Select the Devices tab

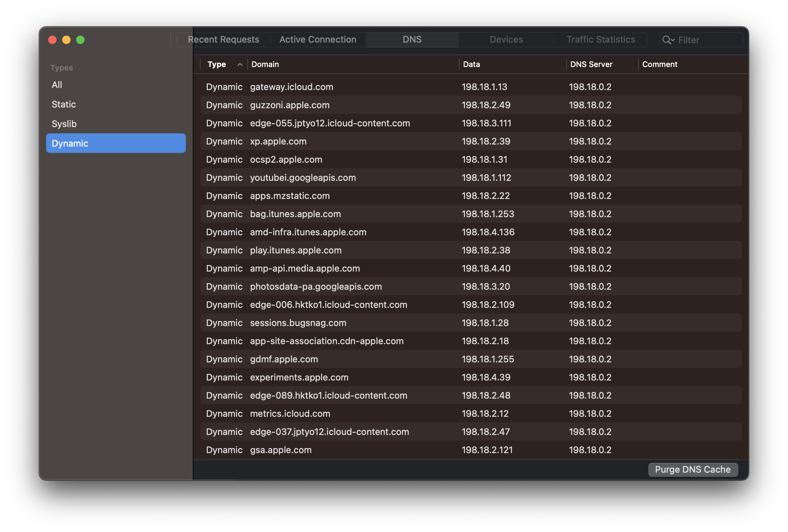click(506, 40)
